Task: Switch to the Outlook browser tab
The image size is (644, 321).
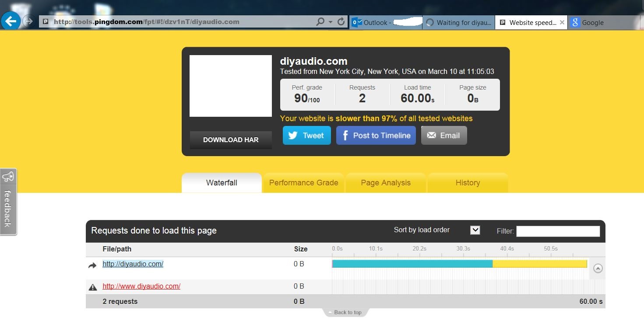Action: [x=387, y=22]
